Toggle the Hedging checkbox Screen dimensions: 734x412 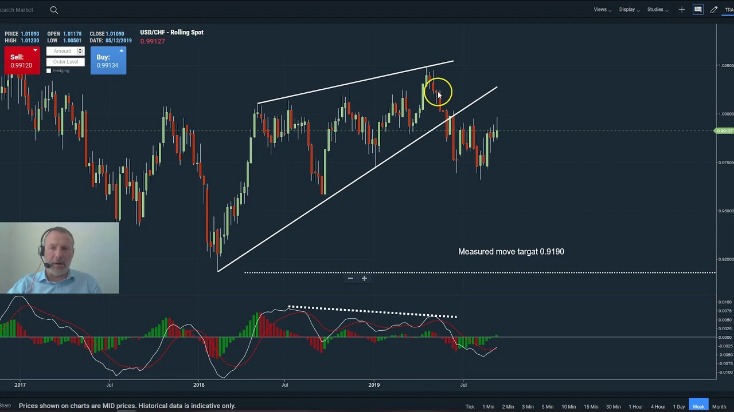click(49, 71)
